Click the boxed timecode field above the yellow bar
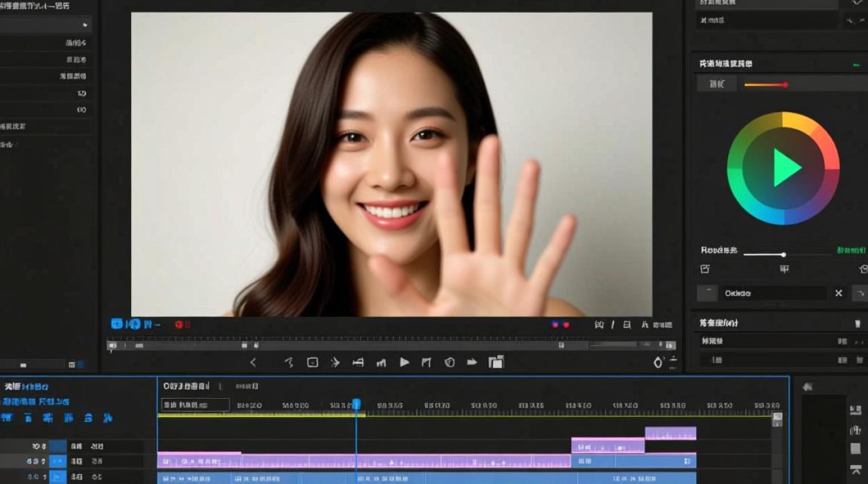 coord(195,405)
